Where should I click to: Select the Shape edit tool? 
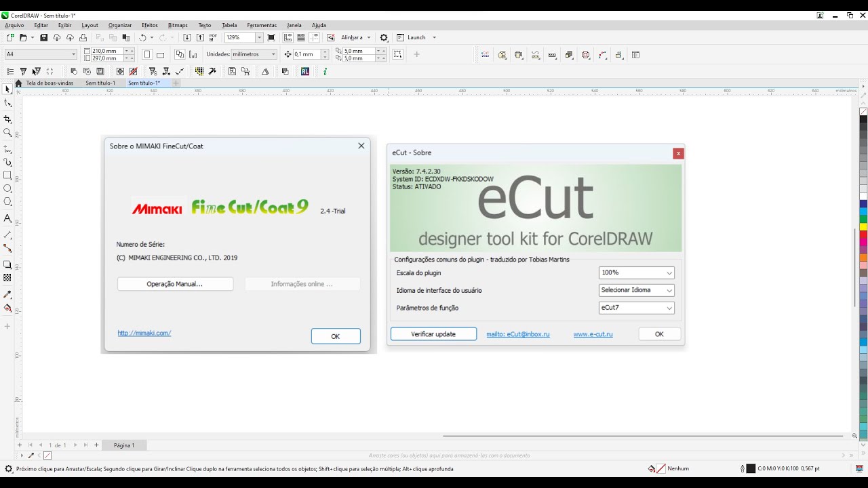click(7, 103)
